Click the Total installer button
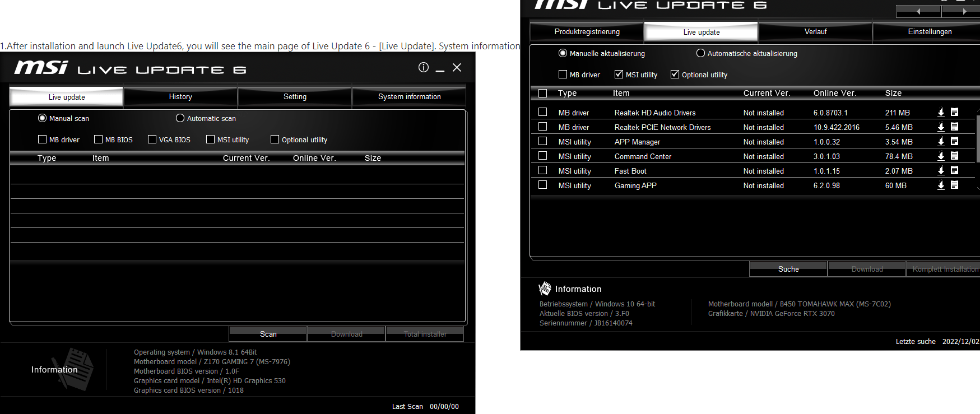The width and height of the screenshot is (980, 414). tap(425, 334)
